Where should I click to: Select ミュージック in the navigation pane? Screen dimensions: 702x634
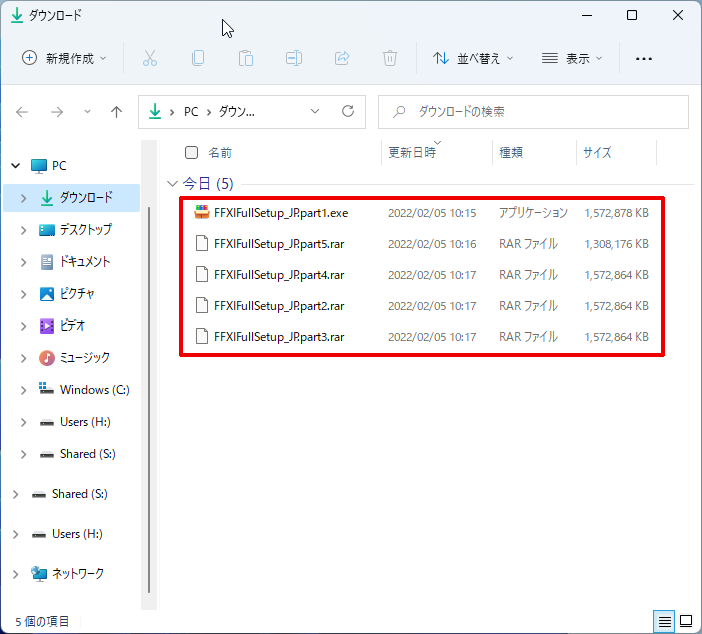pyautogui.click(x=85, y=358)
